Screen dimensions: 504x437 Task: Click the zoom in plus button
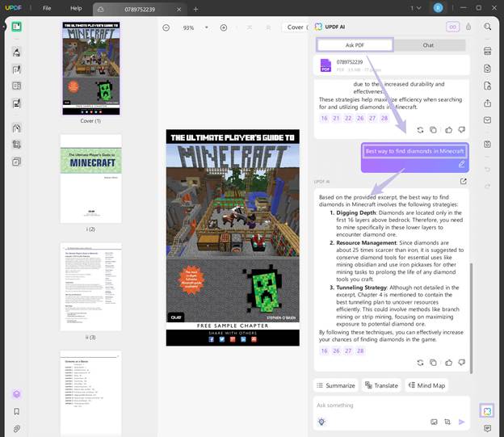(x=224, y=27)
